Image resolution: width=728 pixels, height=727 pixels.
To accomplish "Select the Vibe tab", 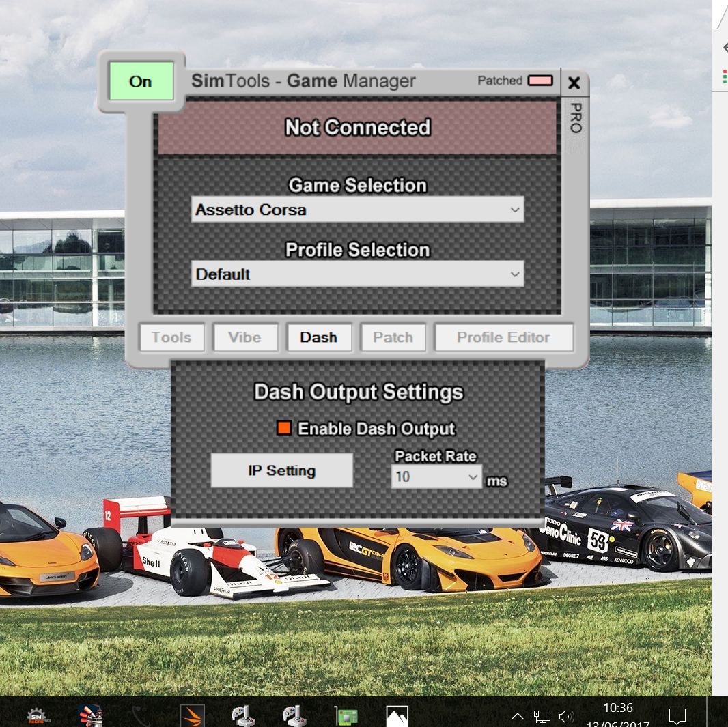I will [x=245, y=337].
